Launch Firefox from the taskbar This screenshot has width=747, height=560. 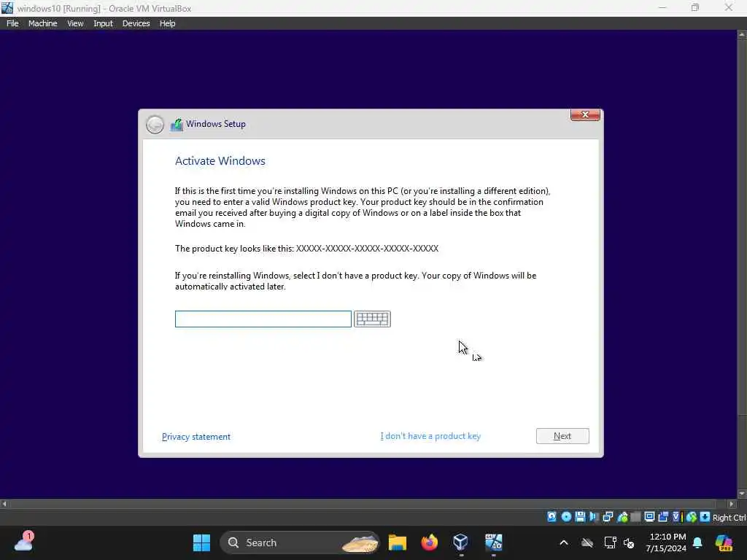tap(429, 542)
